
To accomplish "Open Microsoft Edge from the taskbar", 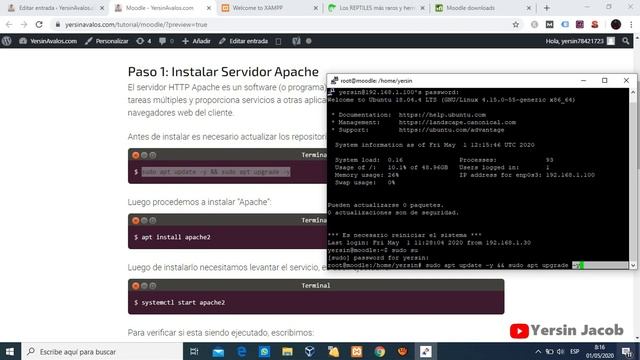I will tap(241, 351).
